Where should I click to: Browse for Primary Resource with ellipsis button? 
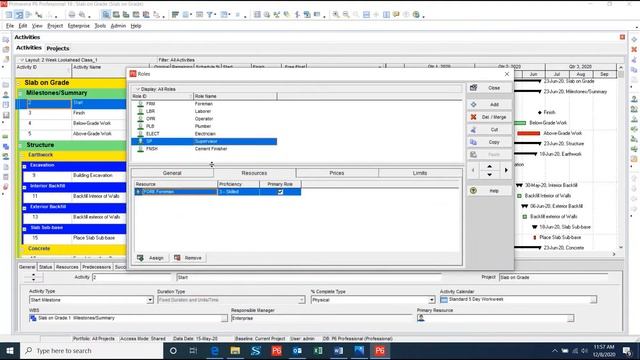[571, 318]
